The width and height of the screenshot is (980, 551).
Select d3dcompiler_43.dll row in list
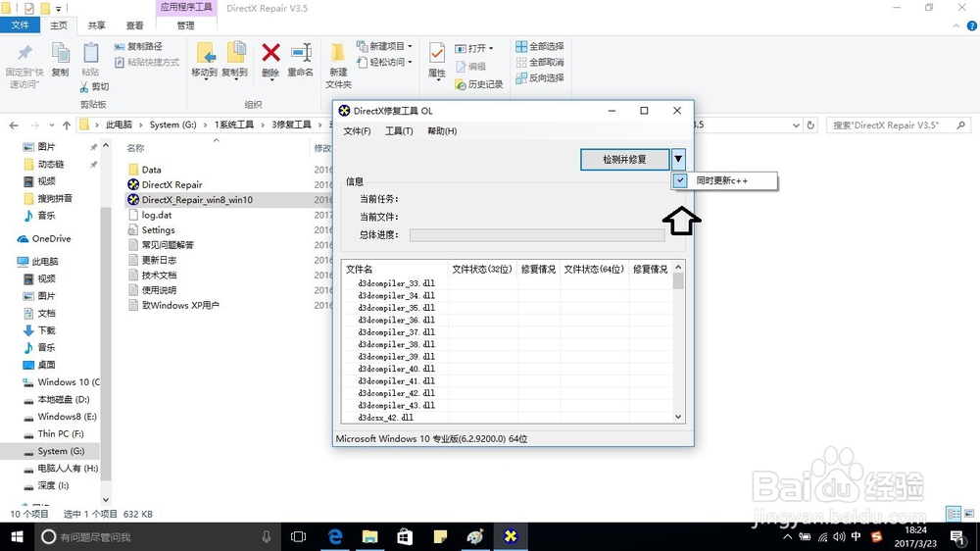pyautogui.click(x=396, y=405)
